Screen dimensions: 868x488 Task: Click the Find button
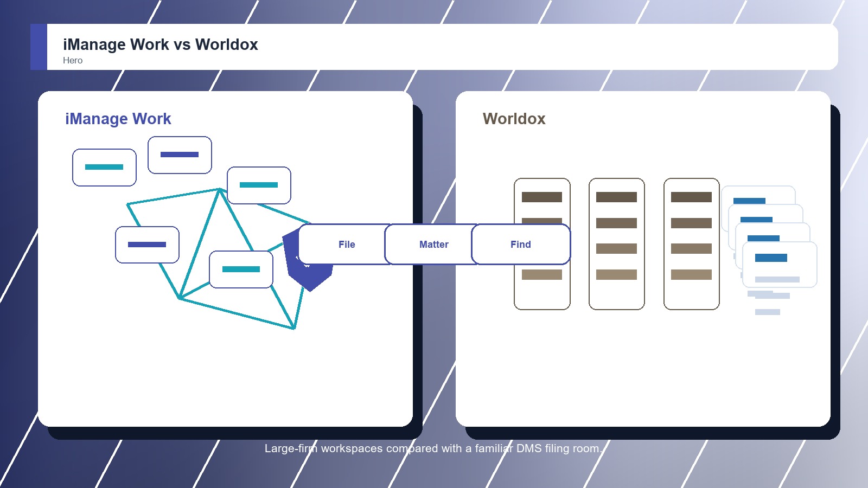[521, 245]
